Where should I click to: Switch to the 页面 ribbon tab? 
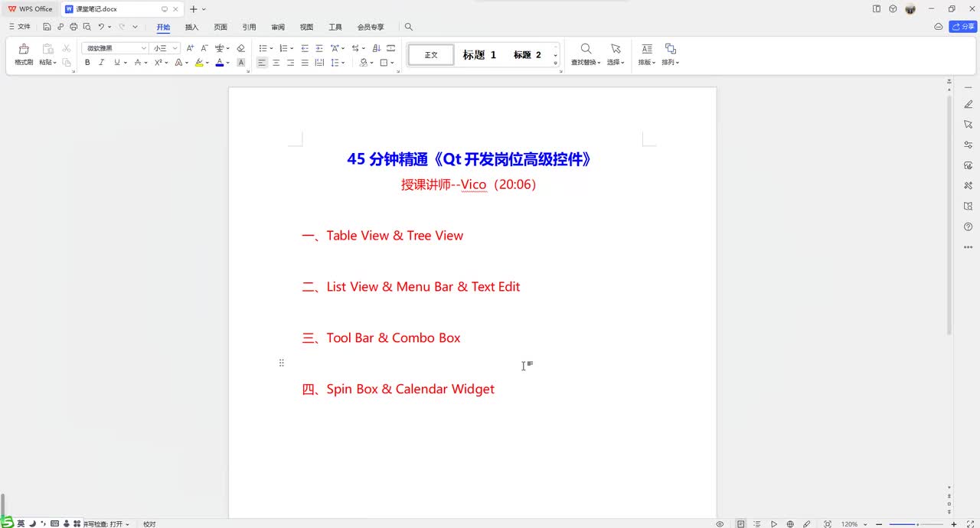pos(220,27)
